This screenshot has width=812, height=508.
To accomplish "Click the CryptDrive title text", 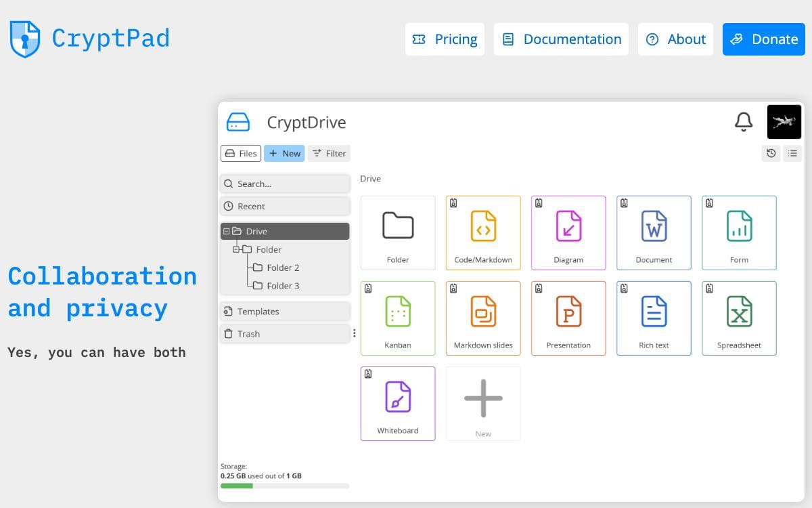I will [x=307, y=123].
